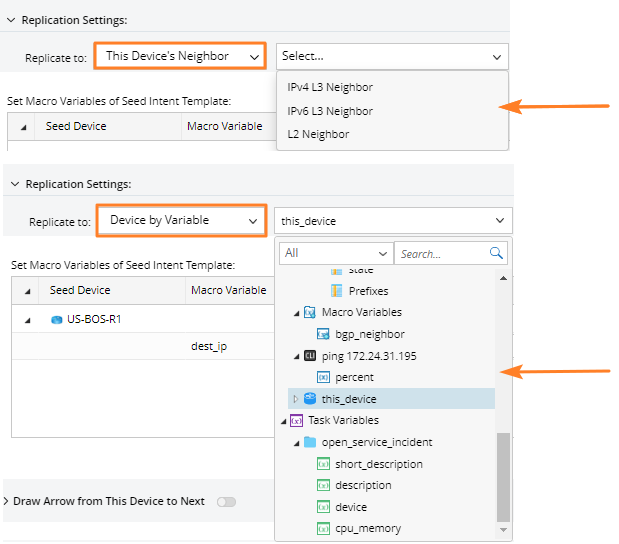Screen dimensions: 619x544
Task: Click the Task Variables icon
Action: [x=295, y=421]
